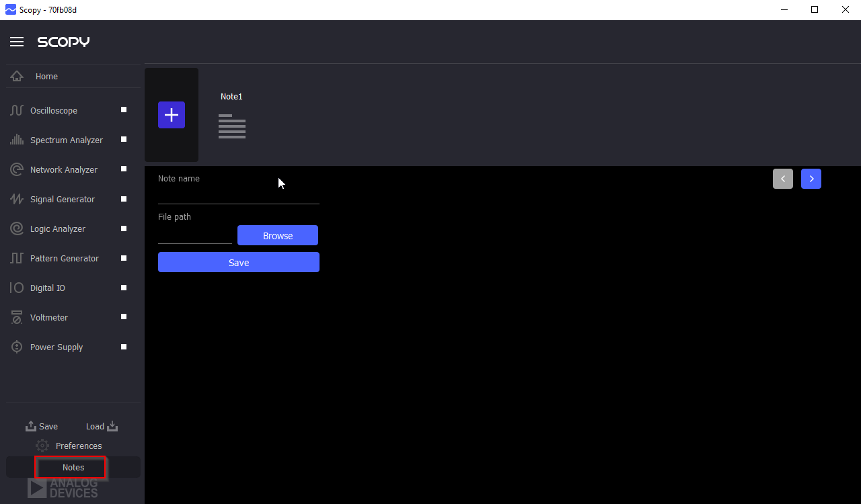
Task: Click the Logic Analyzer icon
Action: coord(17,228)
